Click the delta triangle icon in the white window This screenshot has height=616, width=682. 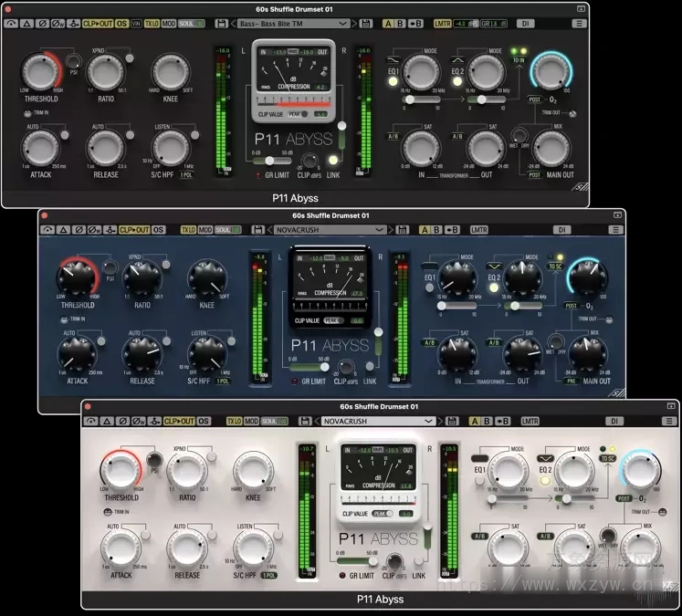107,421
